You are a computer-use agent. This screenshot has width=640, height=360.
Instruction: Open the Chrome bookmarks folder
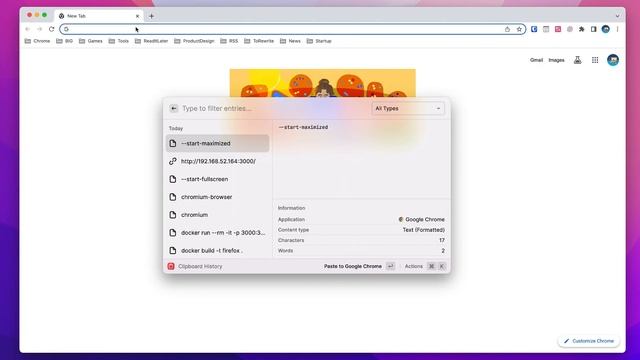[37, 41]
